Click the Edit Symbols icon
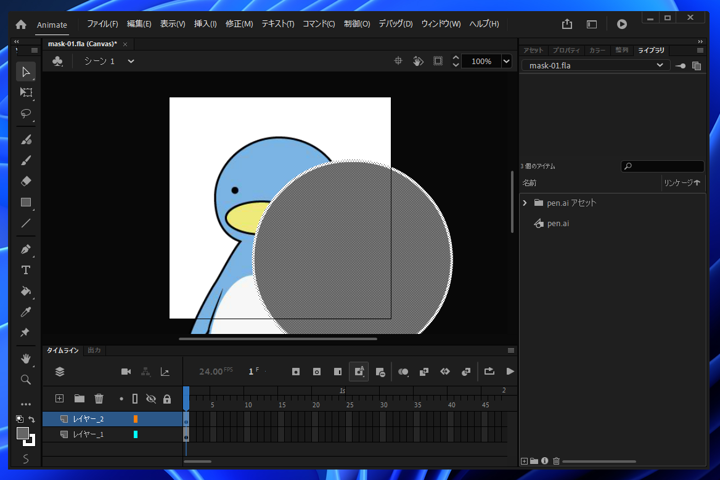This screenshot has height=480, width=720. coord(57,61)
